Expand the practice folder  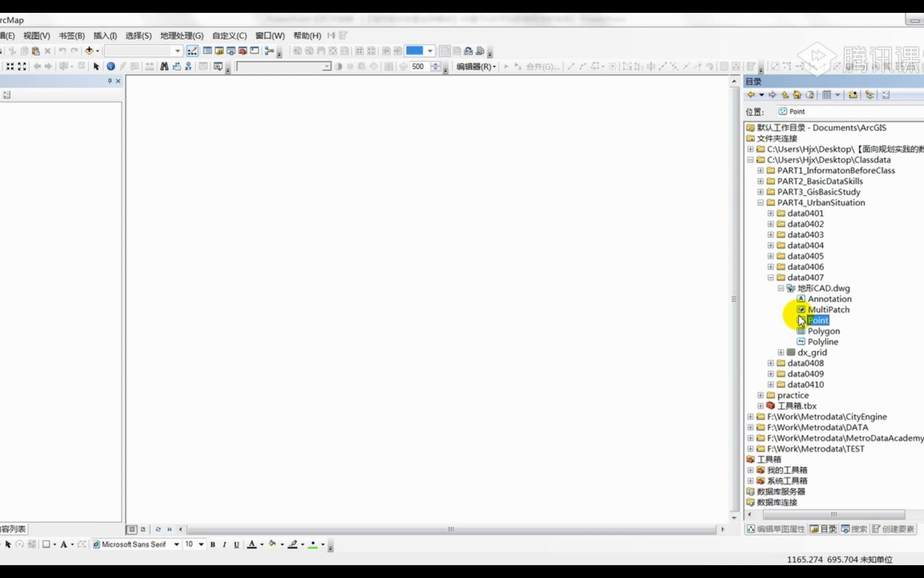[760, 395]
